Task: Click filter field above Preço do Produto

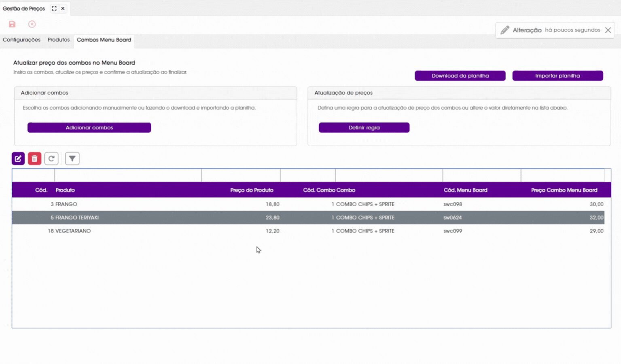Action: pos(241,176)
